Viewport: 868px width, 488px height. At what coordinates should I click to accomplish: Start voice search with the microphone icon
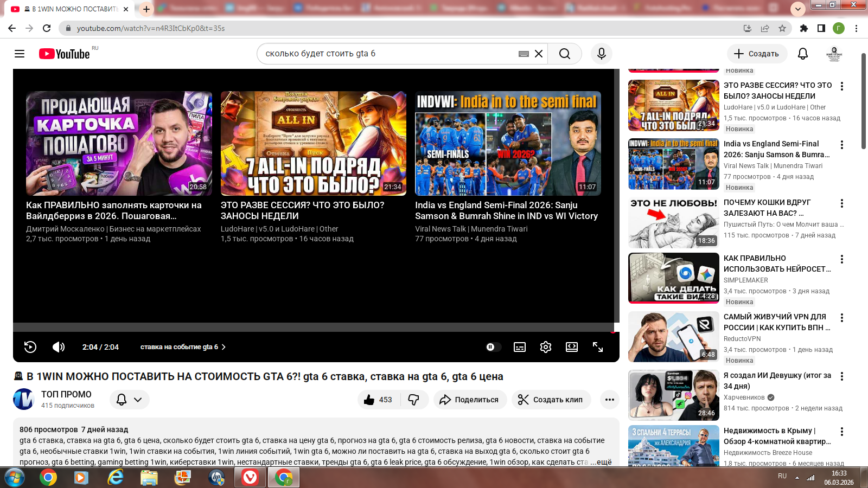[x=601, y=54]
